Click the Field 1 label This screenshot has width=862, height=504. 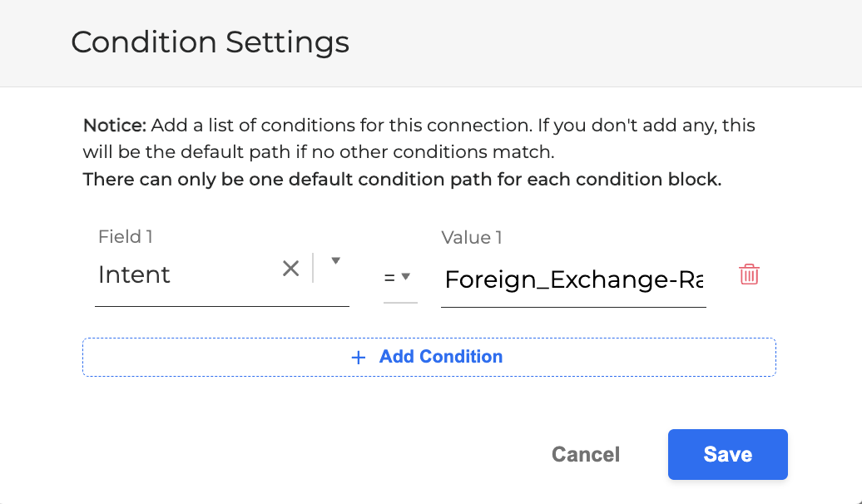point(126,237)
